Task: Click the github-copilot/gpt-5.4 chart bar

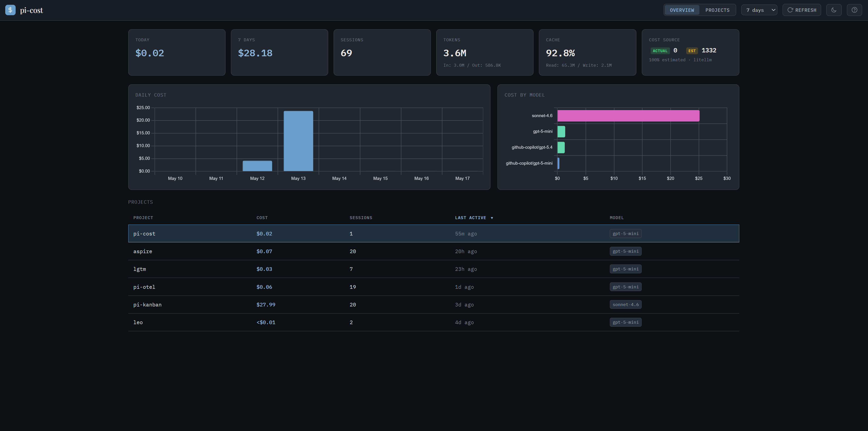Action: tap(561, 147)
